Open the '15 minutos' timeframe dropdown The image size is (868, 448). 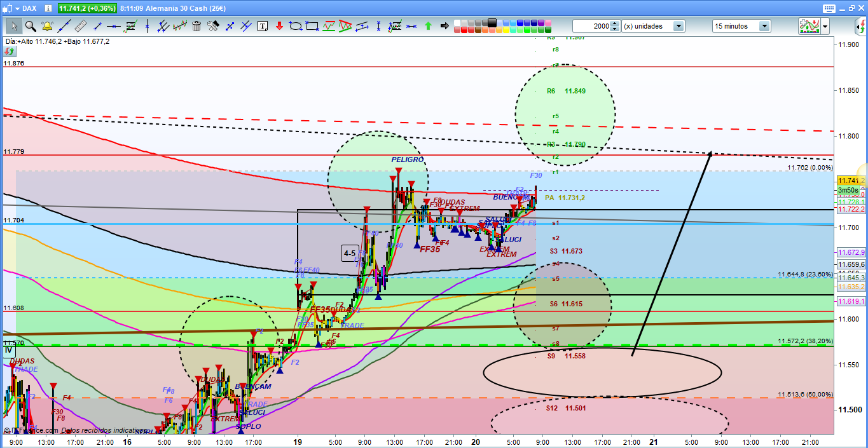coord(764,26)
